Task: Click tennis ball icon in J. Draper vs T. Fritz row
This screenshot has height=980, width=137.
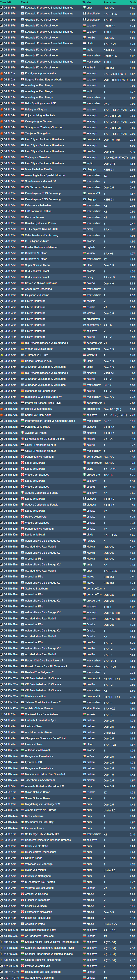Action: [2, 355]
